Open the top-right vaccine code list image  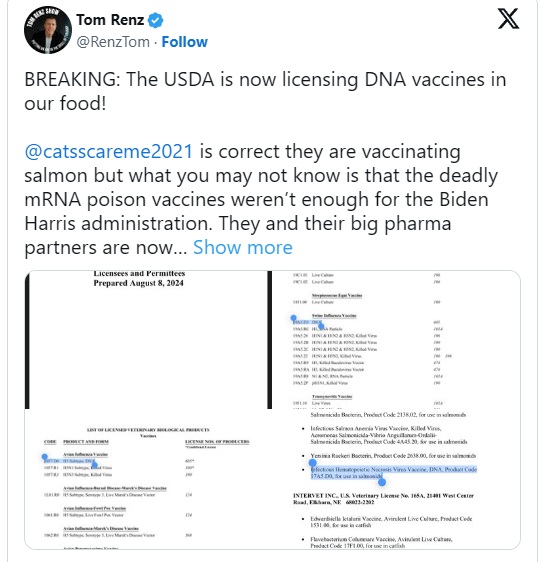[396, 340]
